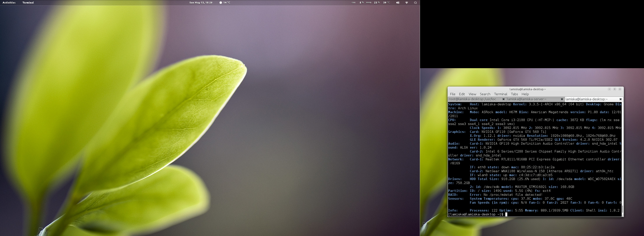
Task: Click the 39 °C temperature indicator
Action: coord(387,2)
